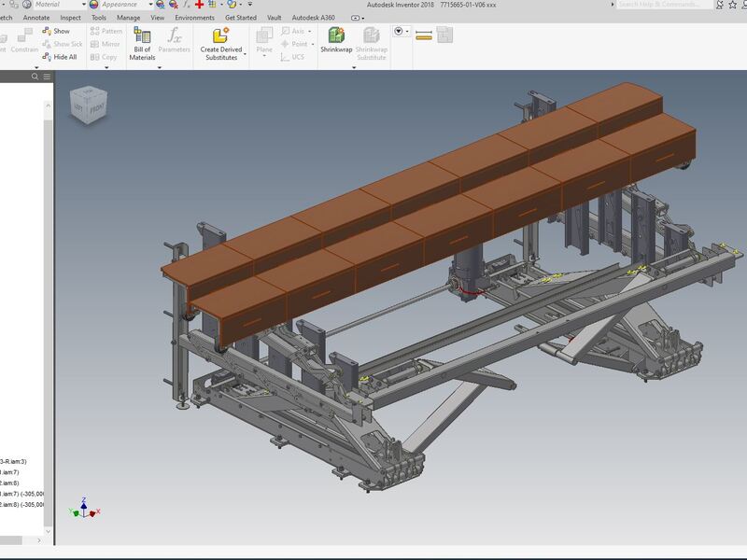Click the Copy component tool
The width and height of the screenshot is (747, 560).
click(x=104, y=57)
